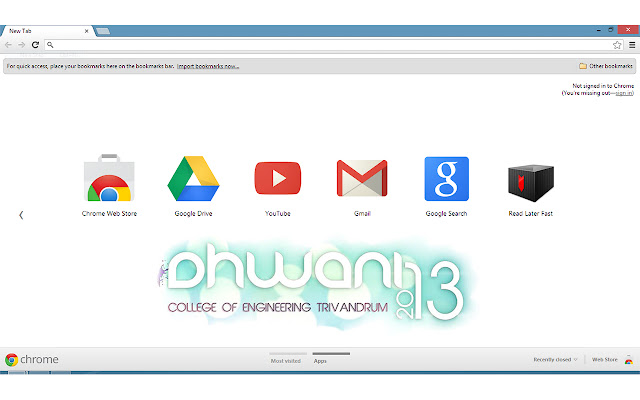Click the 'For quick access' bookmarks bar text
The height and width of the screenshot is (400, 640).
[91, 66]
